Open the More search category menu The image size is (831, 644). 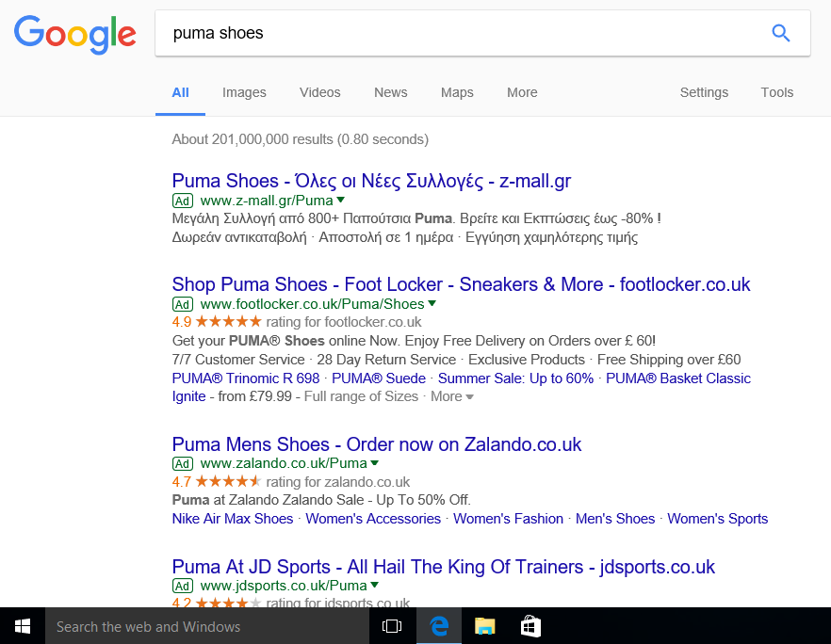point(522,92)
